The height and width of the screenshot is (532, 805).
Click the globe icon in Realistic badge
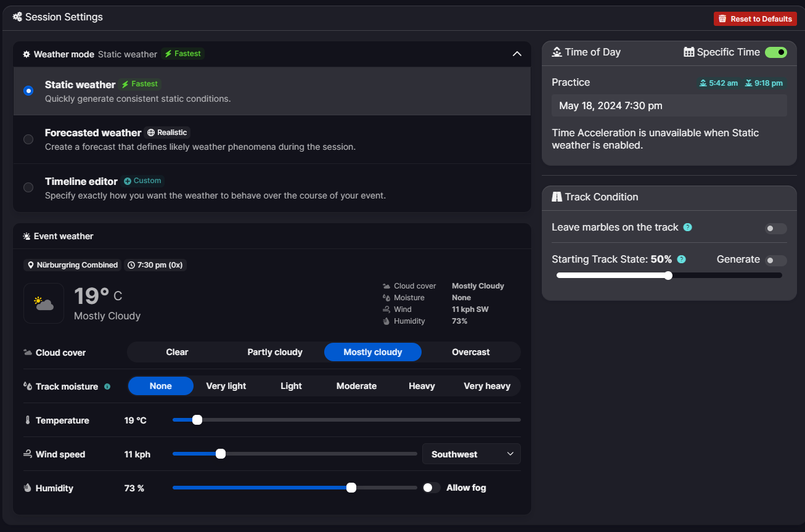coord(151,133)
